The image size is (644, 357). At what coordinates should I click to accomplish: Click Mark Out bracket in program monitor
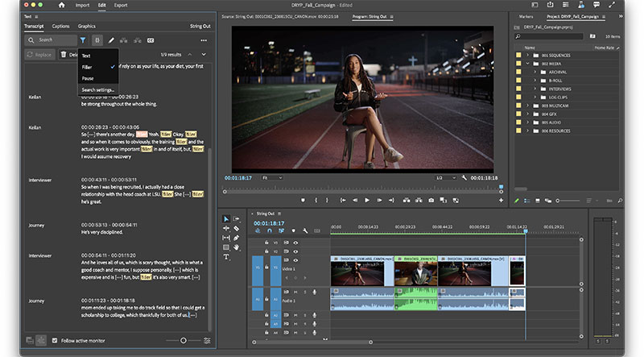coord(327,201)
